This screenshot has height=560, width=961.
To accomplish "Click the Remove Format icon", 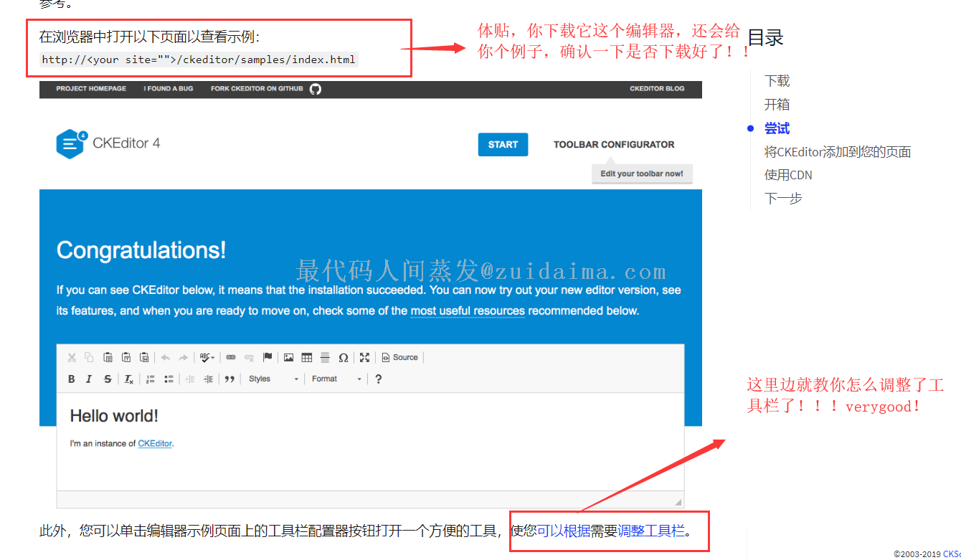I will [128, 379].
